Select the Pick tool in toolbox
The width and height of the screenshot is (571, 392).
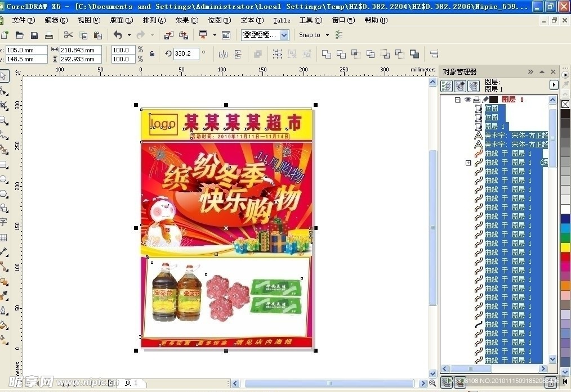tap(4, 76)
